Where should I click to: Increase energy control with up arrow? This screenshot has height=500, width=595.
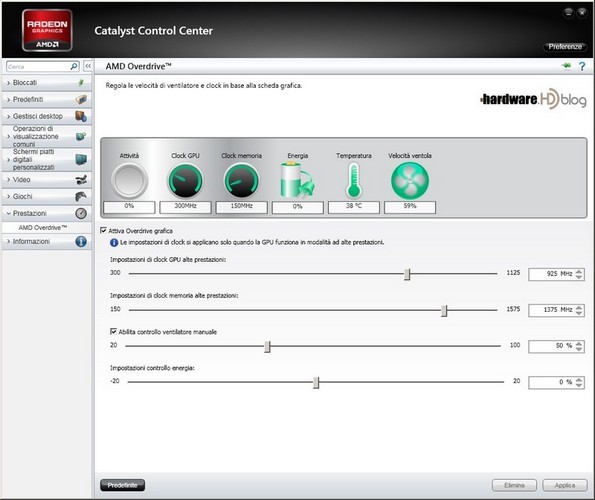click(579, 379)
